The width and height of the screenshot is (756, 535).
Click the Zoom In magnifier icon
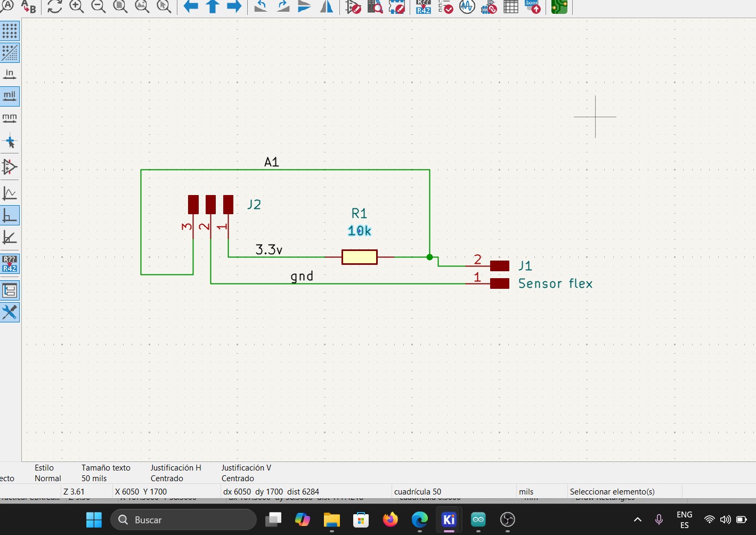pos(77,6)
